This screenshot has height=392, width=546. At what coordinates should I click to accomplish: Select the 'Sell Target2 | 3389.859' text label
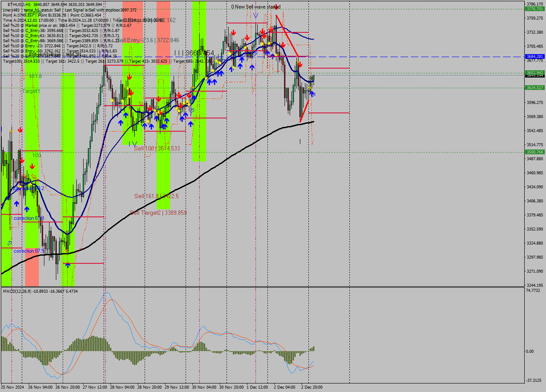pos(158,212)
